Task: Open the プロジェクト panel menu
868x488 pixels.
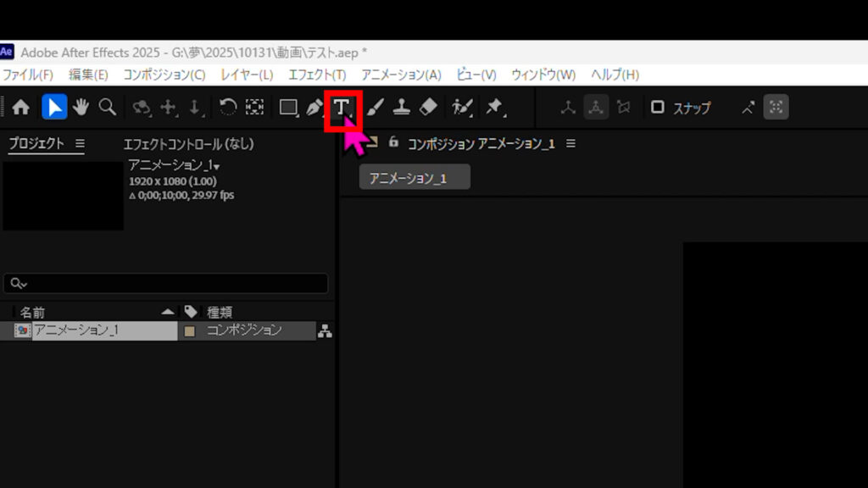Action: point(80,144)
